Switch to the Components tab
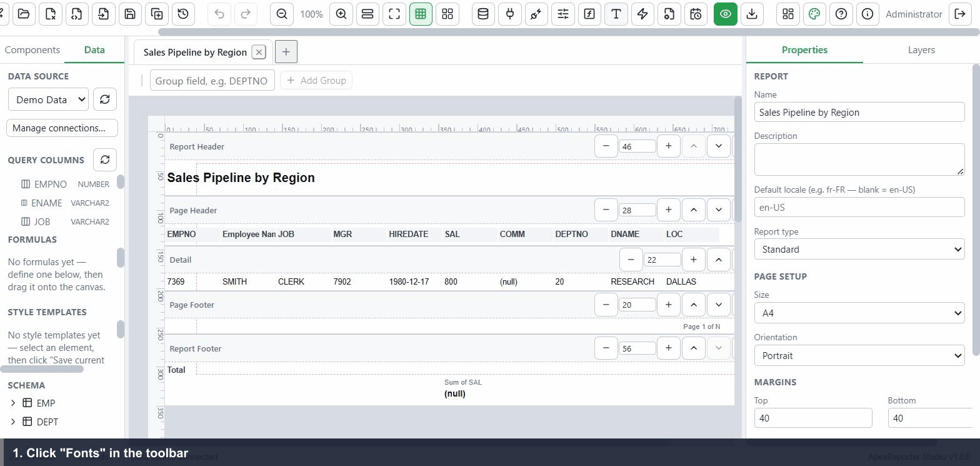The height and width of the screenshot is (466, 980). pyautogui.click(x=32, y=50)
